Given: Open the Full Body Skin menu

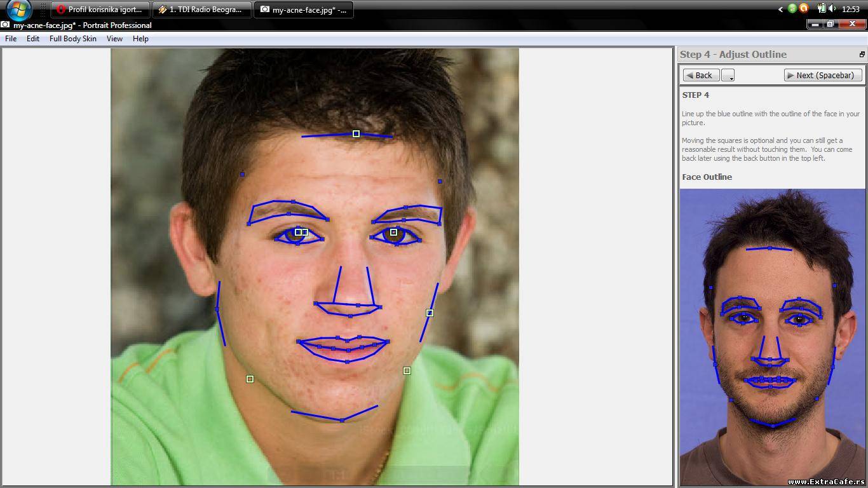Looking at the screenshot, I should pos(73,39).
